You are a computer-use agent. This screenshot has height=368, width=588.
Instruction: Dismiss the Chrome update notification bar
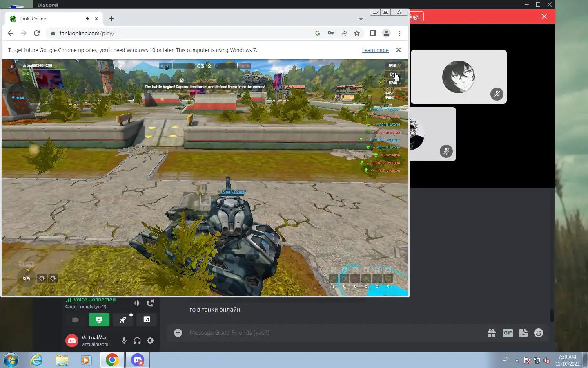[x=399, y=50]
